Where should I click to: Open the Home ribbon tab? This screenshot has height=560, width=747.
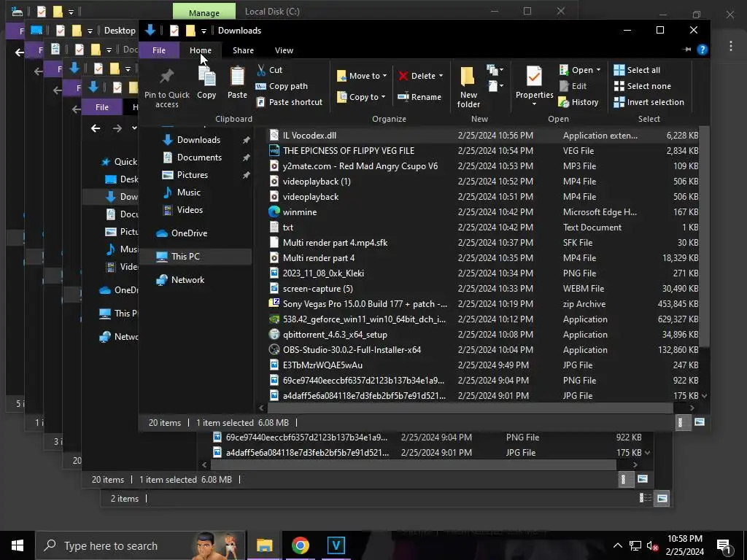pyautogui.click(x=200, y=50)
